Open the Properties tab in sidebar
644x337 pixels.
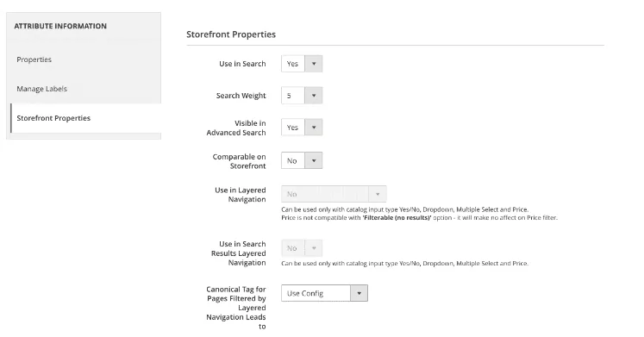point(34,59)
